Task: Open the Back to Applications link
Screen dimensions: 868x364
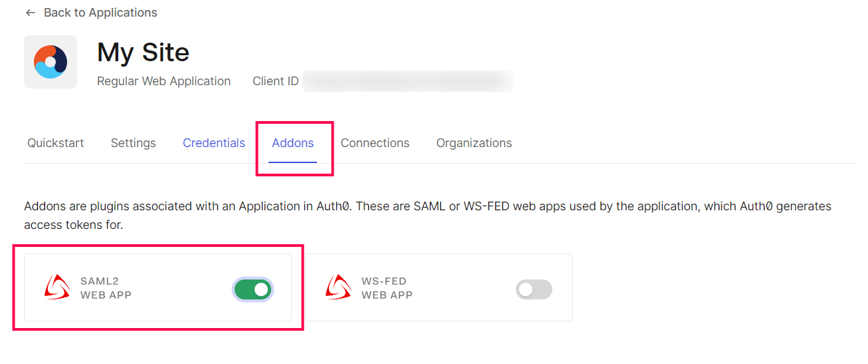Action: (x=100, y=13)
